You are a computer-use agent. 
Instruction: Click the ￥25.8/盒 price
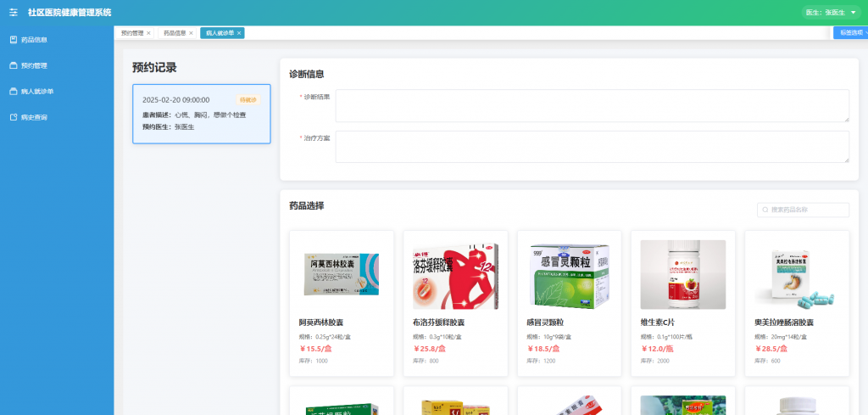tap(430, 349)
